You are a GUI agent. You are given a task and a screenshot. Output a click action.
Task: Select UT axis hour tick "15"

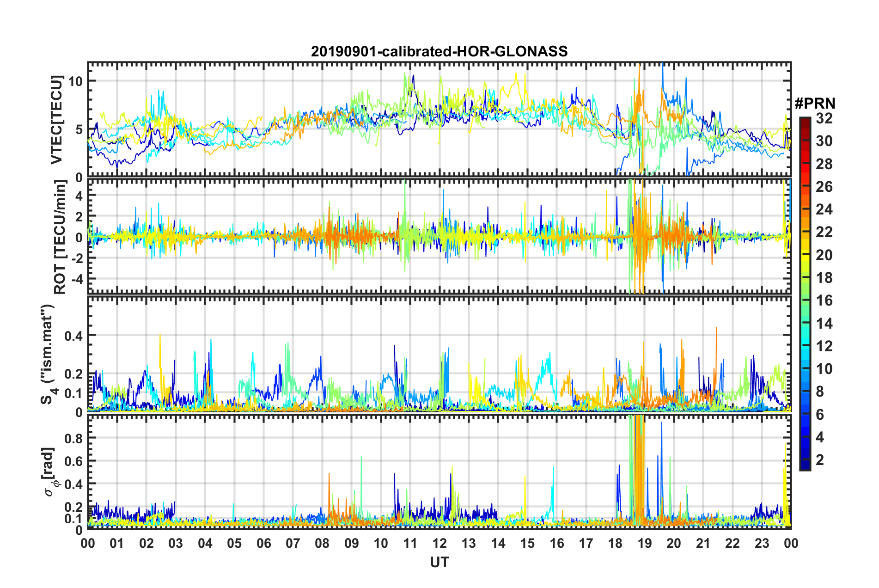coord(527,543)
